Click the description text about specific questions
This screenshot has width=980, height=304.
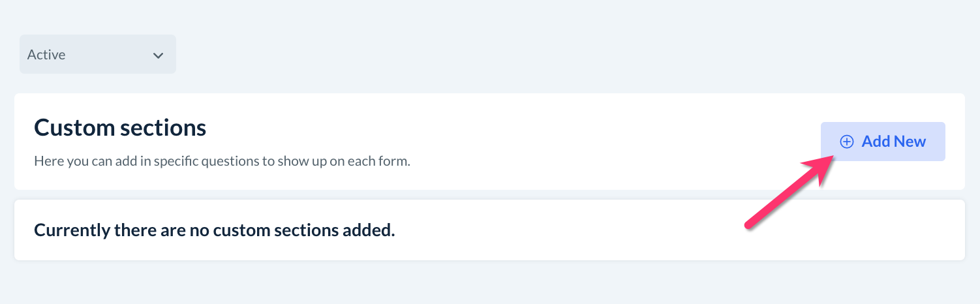coord(222,160)
